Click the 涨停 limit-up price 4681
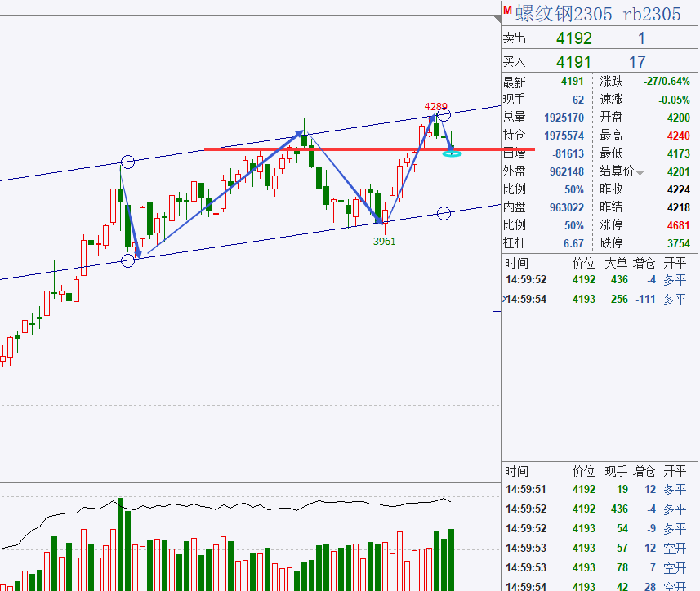The height and width of the screenshot is (591, 700). pyautogui.click(x=680, y=226)
